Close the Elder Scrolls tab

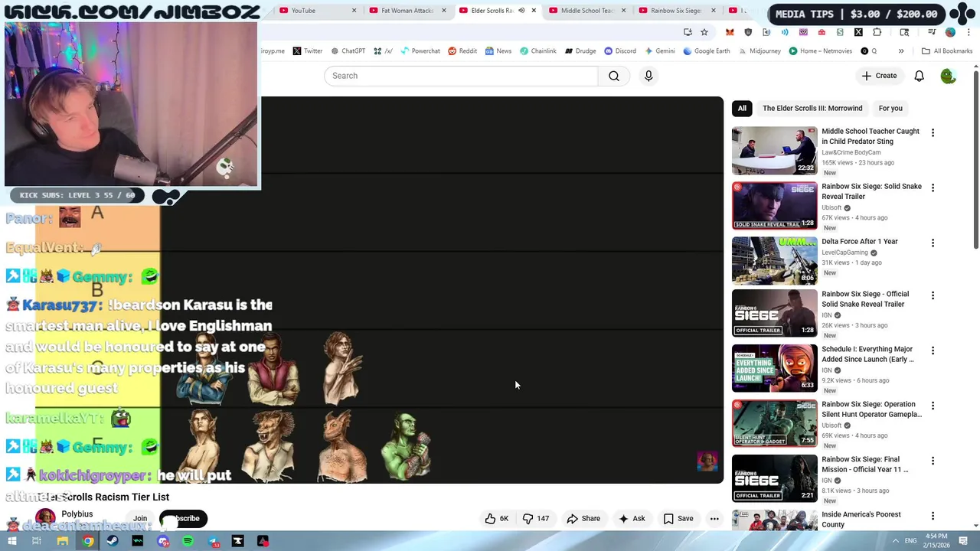[x=534, y=11]
